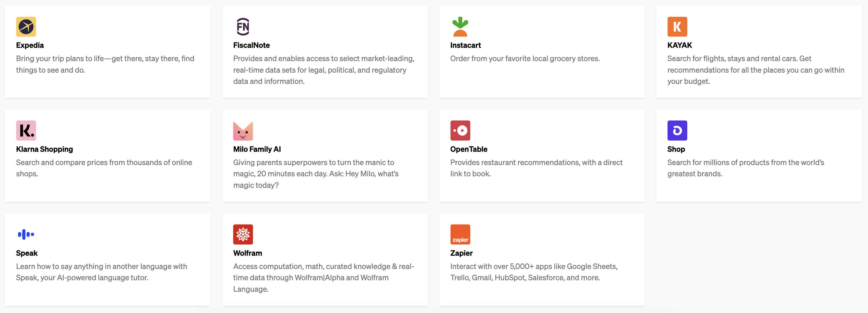Image resolution: width=868 pixels, height=313 pixels.
Task: Click the orange Zapier logo icon
Action: (x=460, y=234)
